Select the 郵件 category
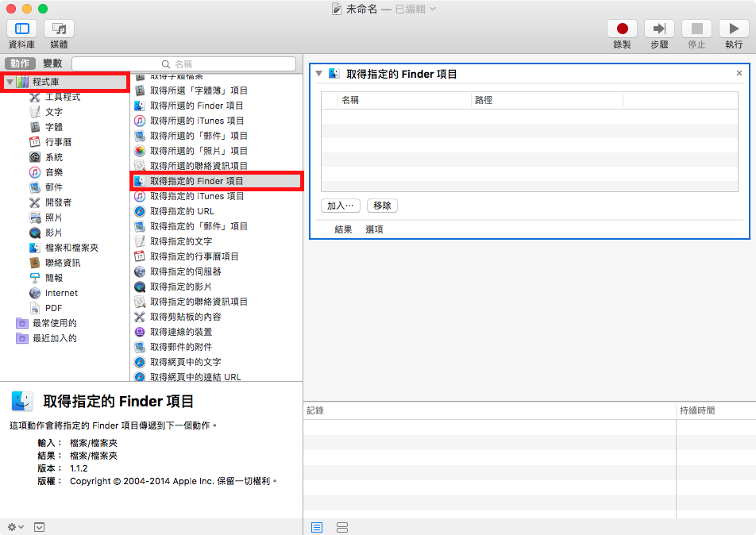Screen dimensions: 756x535 (53, 187)
